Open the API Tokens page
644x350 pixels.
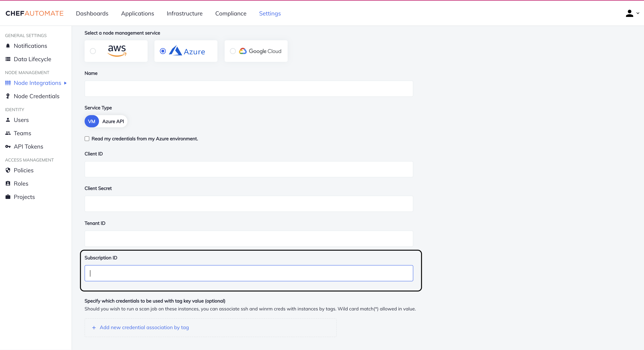click(x=28, y=147)
